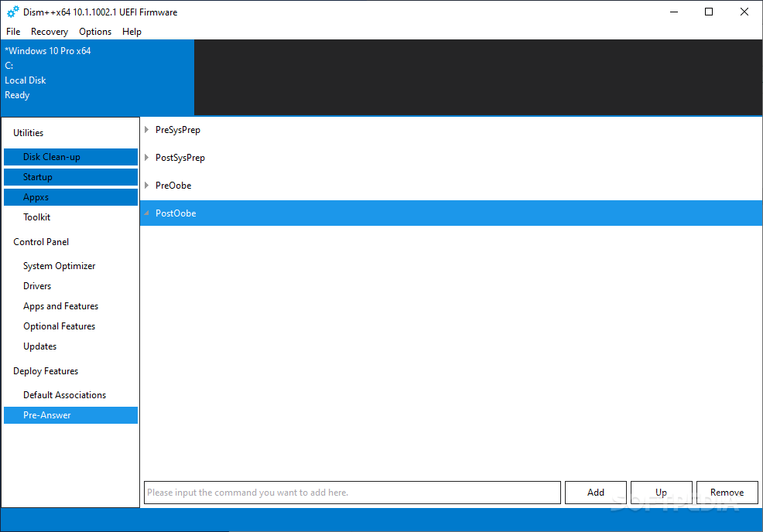Image resolution: width=763 pixels, height=532 pixels.
Task: Open Optional Features
Action: [x=70, y=326]
